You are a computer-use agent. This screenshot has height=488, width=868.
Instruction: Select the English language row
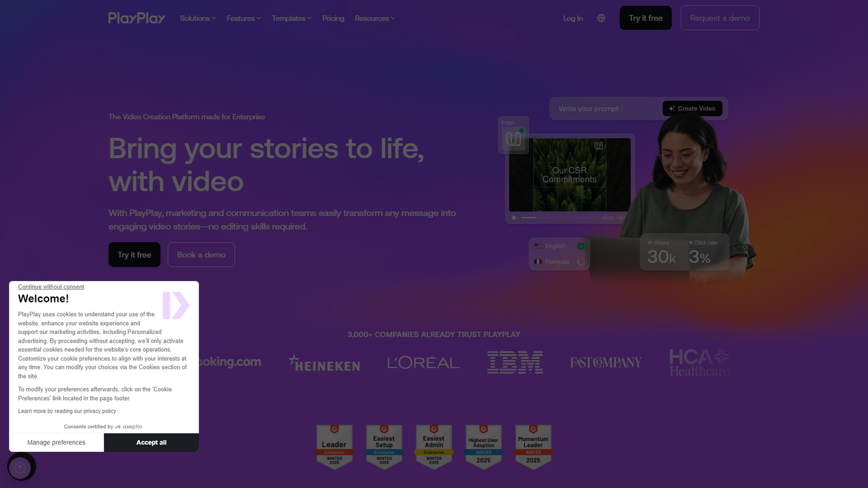click(559, 246)
